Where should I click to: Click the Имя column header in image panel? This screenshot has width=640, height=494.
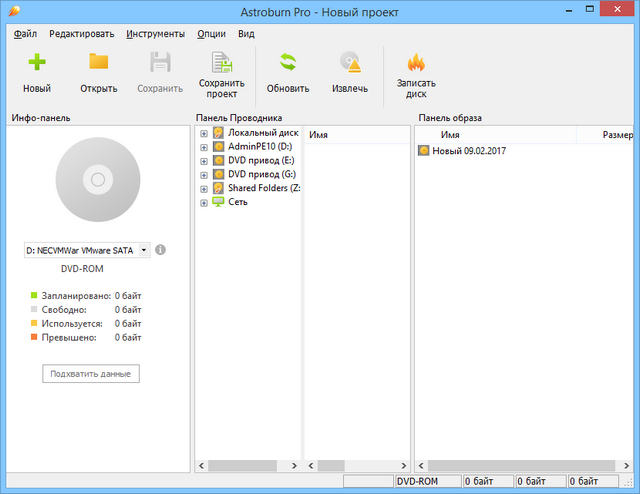tap(450, 134)
